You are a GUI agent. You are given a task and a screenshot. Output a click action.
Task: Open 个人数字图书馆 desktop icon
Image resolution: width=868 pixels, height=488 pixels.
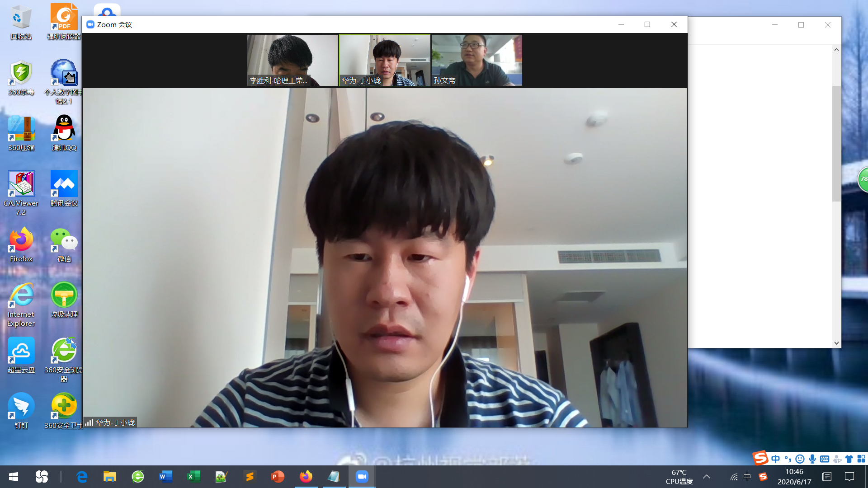click(64, 82)
